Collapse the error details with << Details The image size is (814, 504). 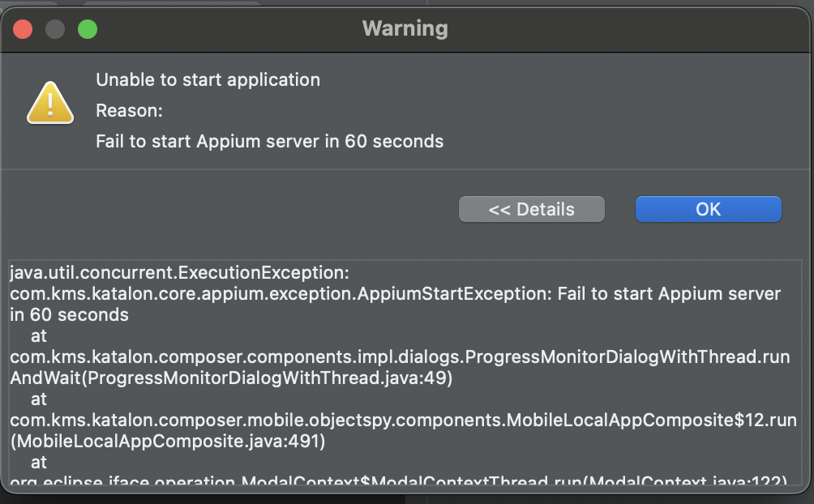point(531,209)
